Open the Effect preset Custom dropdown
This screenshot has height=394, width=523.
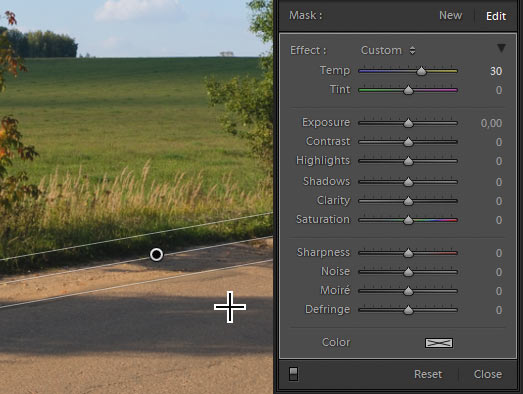pyautogui.click(x=388, y=50)
